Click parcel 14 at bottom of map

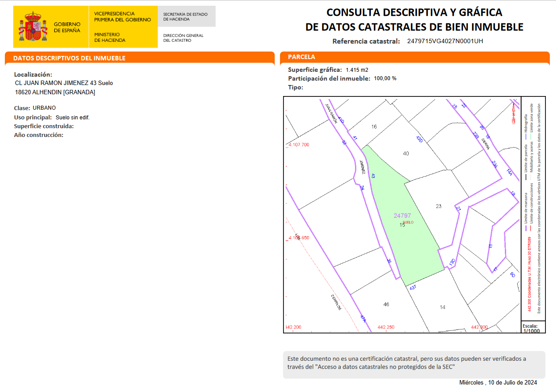click(442, 307)
